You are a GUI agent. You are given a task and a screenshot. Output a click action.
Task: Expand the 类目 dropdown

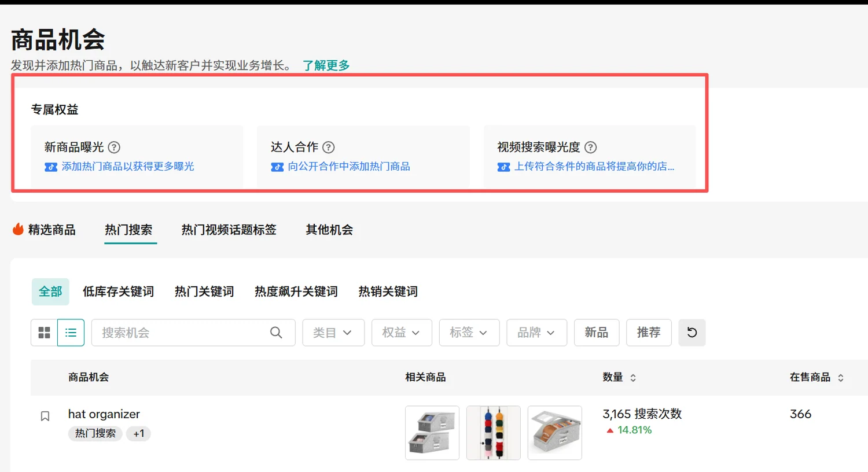pos(333,333)
